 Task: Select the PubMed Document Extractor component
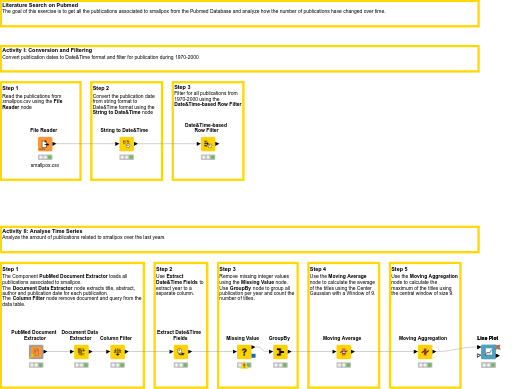[36, 352]
